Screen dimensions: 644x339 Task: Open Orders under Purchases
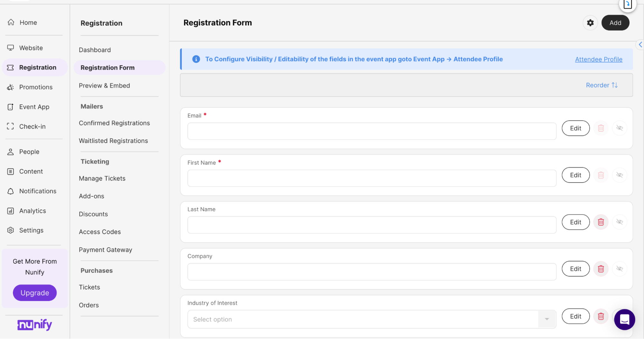(x=89, y=305)
